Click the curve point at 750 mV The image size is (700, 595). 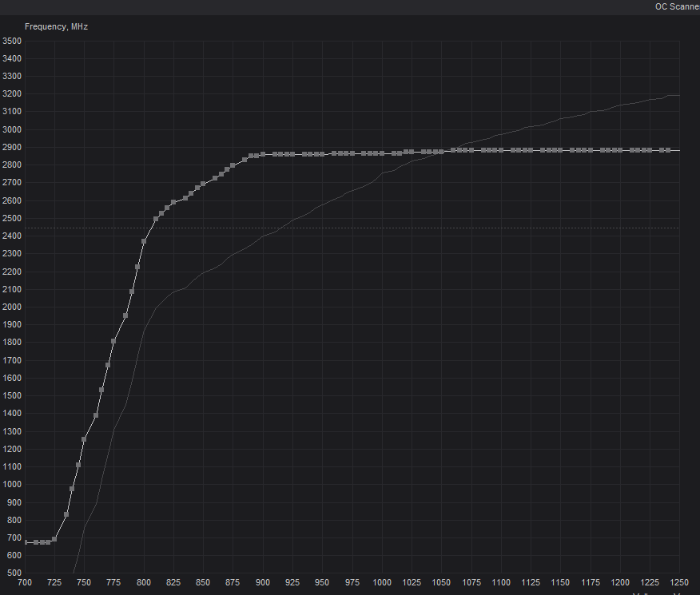coord(84,439)
